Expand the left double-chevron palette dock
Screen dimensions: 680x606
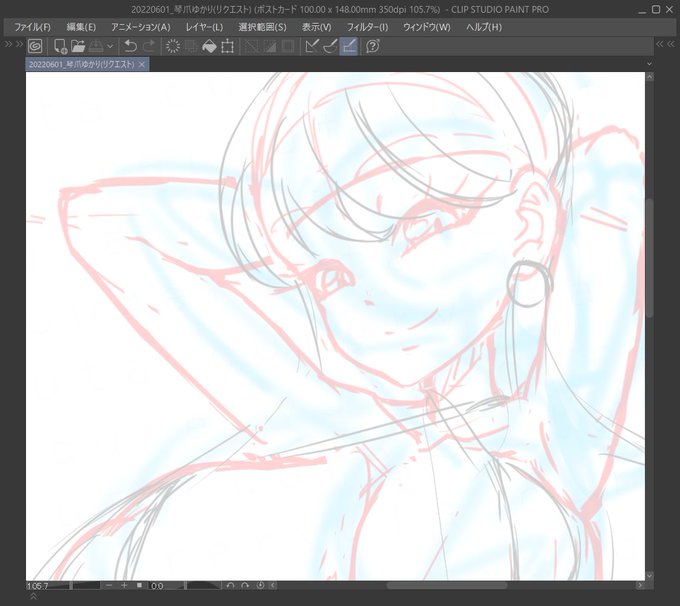[8, 44]
